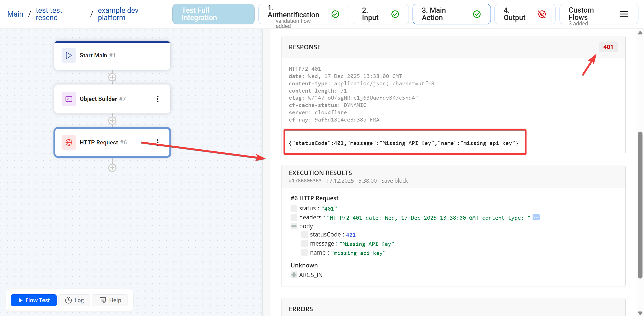Switch to 4. Output step tab
Screen dimensions: 644x316
tap(525, 14)
